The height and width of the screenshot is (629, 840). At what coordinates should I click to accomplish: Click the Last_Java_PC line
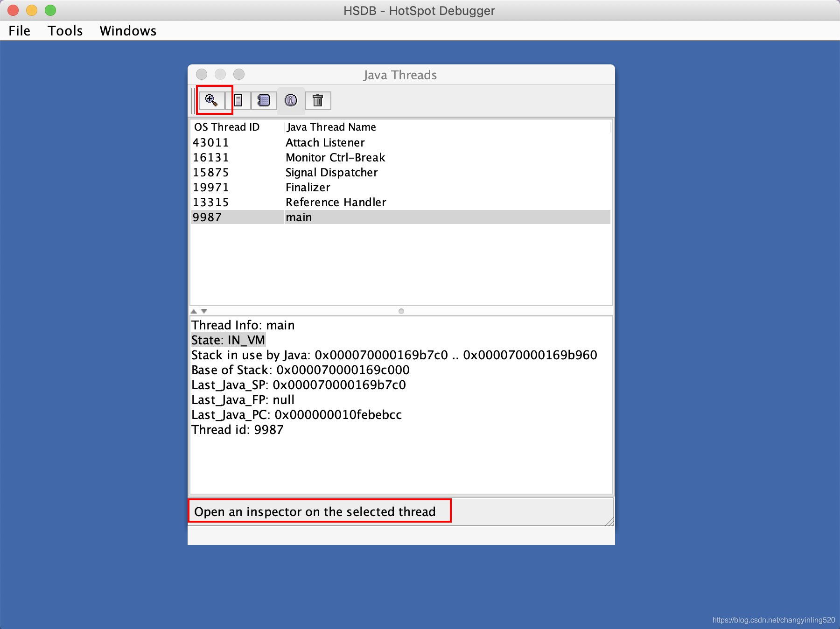(x=297, y=415)
